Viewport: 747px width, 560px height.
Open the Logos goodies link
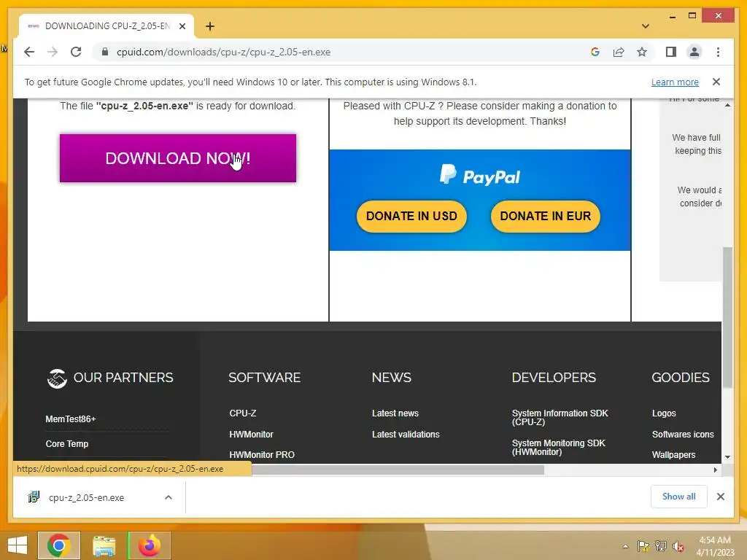click(664, 413)
